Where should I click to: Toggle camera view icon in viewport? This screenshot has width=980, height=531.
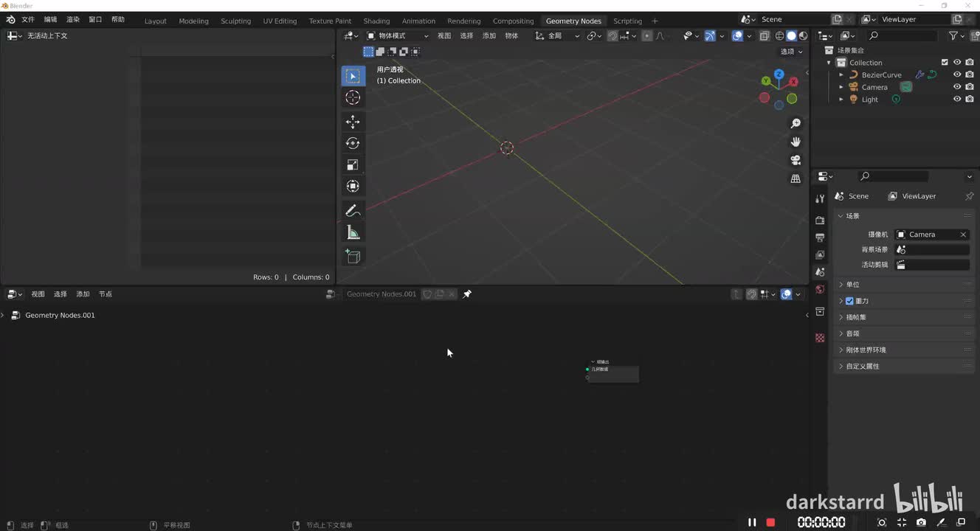click(x=796, y=160)
